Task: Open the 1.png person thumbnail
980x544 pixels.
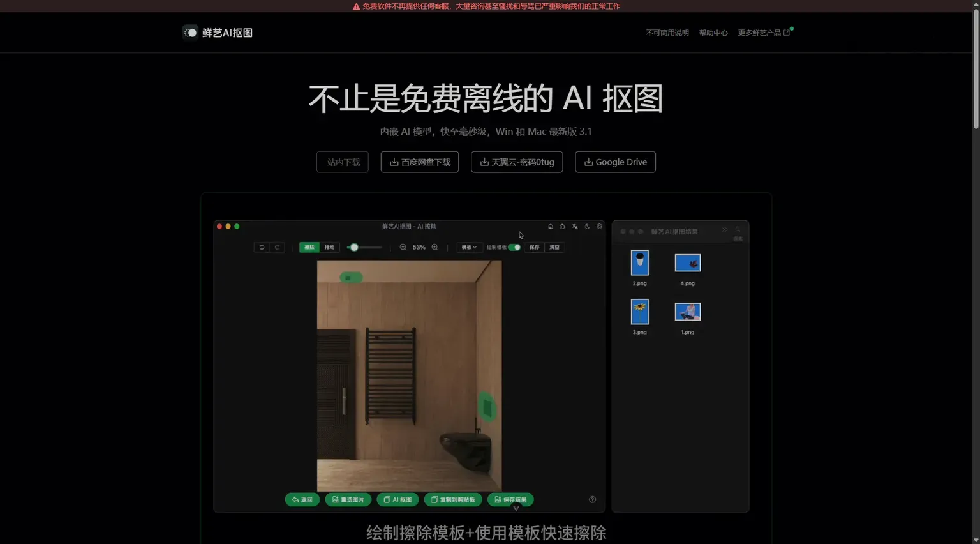Action: (x=687, y=312)
